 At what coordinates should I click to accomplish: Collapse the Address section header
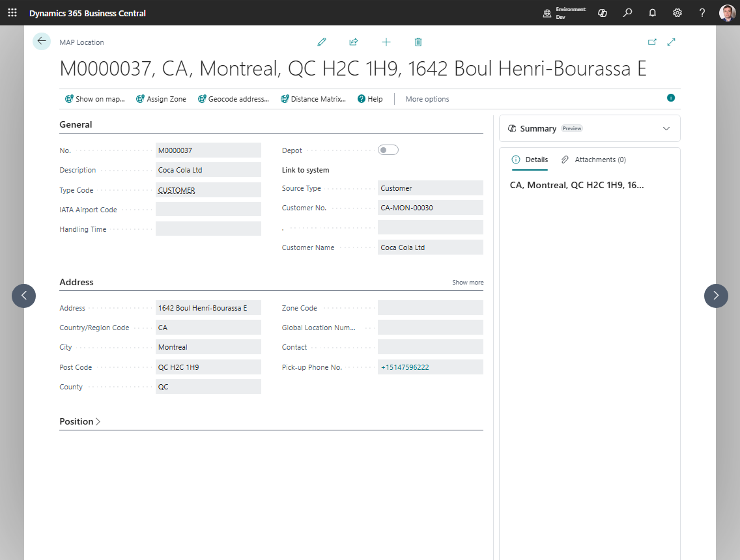pyautogui.click(x=76, y=282)
